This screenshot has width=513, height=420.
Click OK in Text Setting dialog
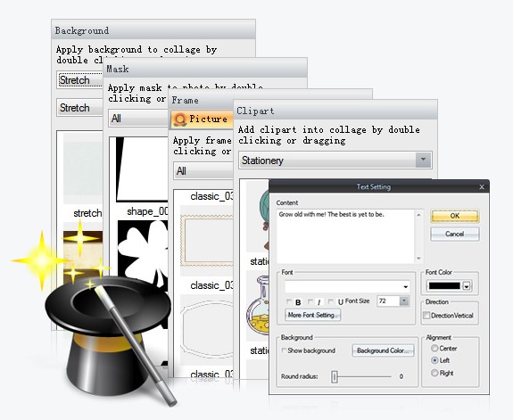pos(455,216)
